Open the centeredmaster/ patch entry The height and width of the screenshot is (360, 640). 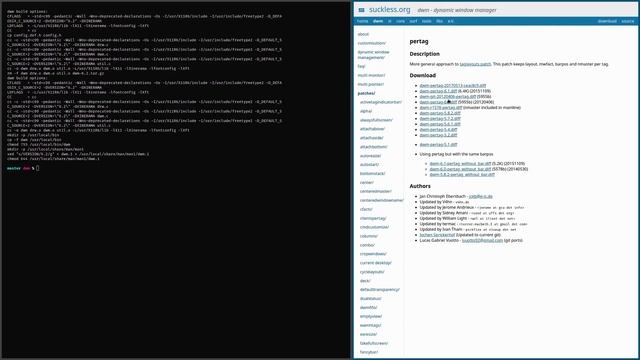coord(376,191)
